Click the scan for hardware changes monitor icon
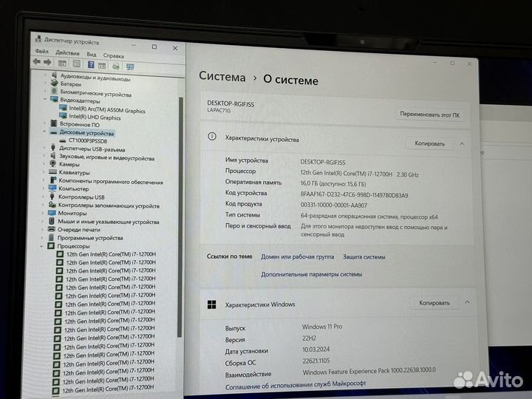This screenshot has height=399, width=532. (130, 66)
